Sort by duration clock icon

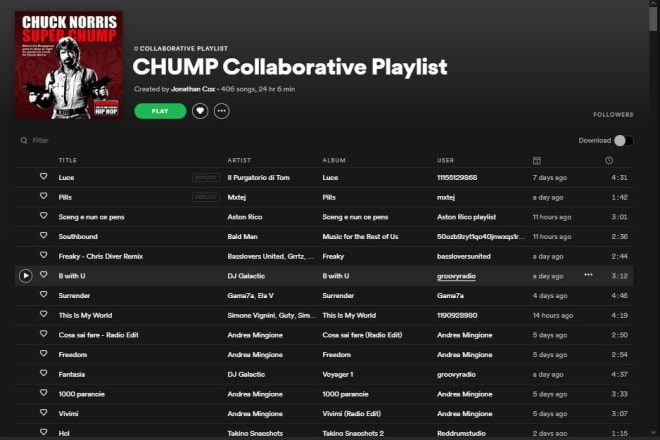tap(609, 160)
